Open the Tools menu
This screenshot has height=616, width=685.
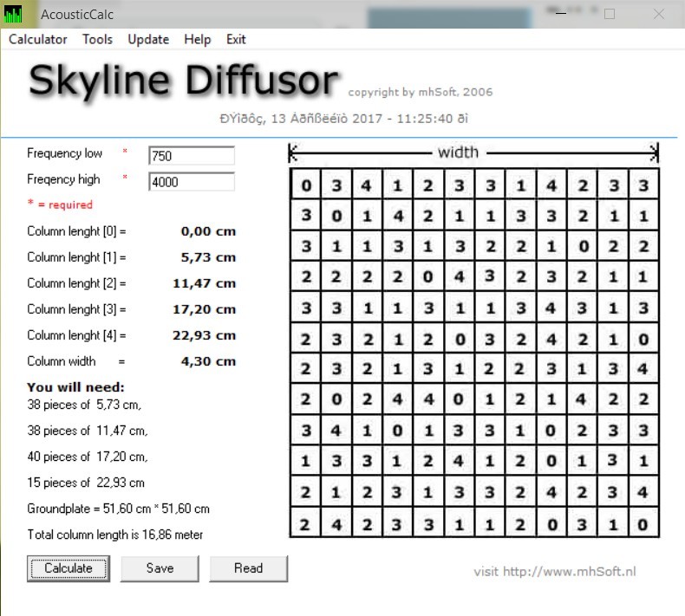[97, 39]
